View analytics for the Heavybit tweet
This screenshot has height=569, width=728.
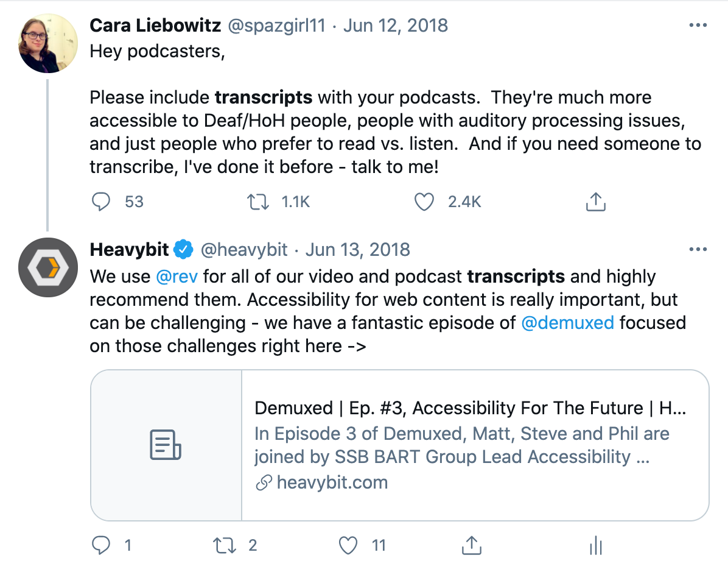(x=596, y=545)
